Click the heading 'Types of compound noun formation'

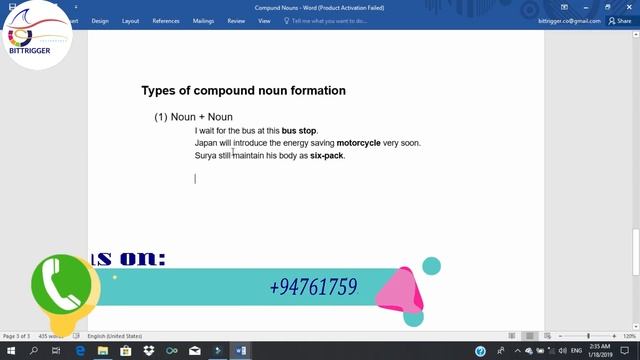click(243, 90)
